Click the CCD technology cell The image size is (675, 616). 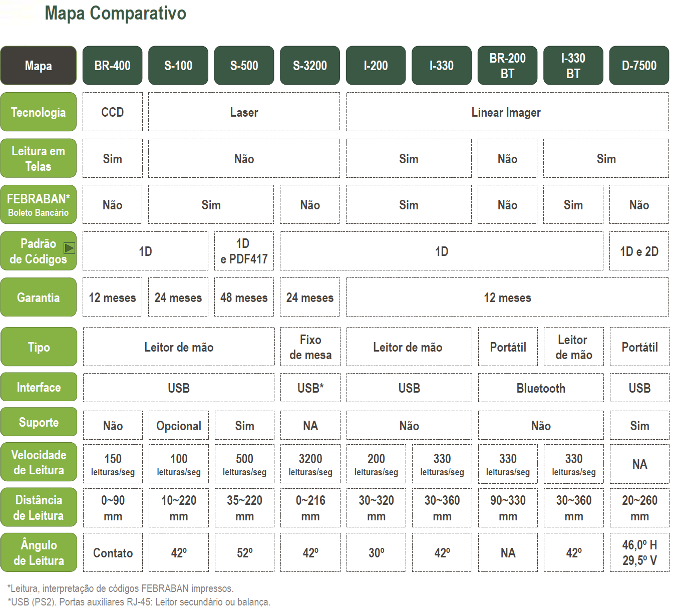tap(113, 112)
